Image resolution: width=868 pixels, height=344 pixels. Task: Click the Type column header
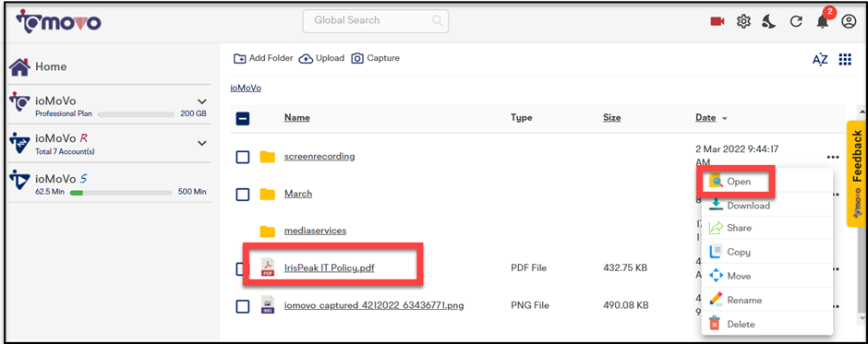[x=521, y=118]
